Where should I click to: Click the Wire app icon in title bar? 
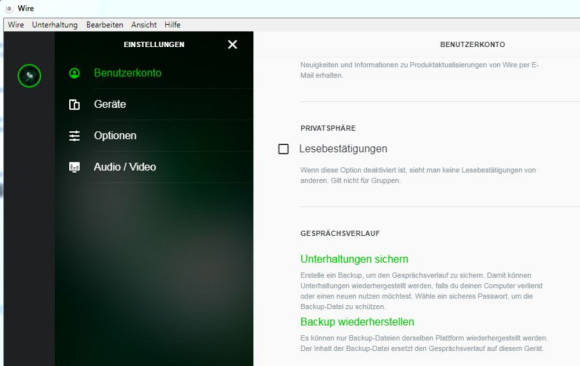(x=9, y=8)
